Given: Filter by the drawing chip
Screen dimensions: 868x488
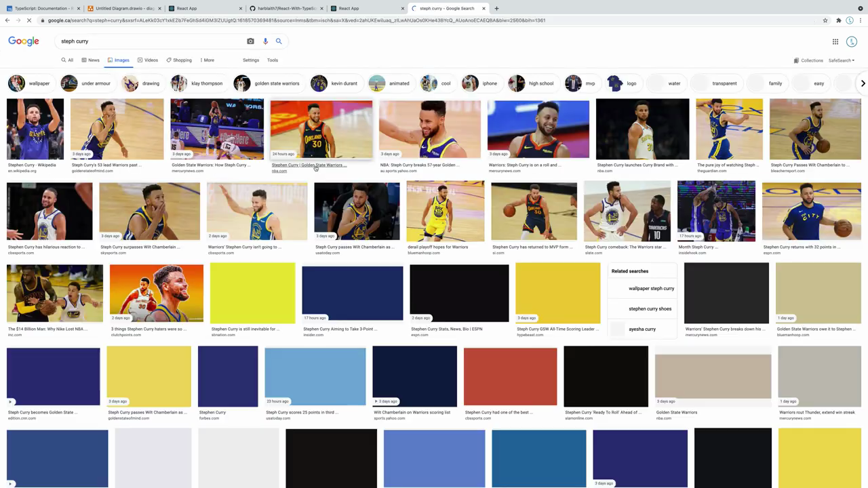Looking at the screenshot, I should pyautogui.click(x=141, y=83).
